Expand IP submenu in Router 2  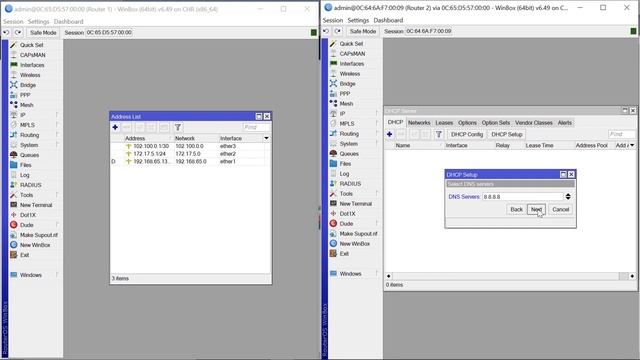coord(377,113)
